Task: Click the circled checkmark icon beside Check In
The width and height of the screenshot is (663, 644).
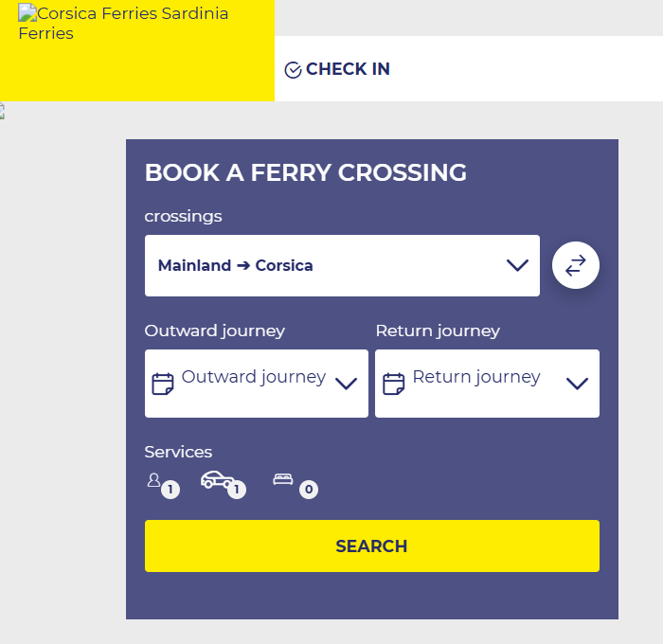Action: click(x=293, y=70)
